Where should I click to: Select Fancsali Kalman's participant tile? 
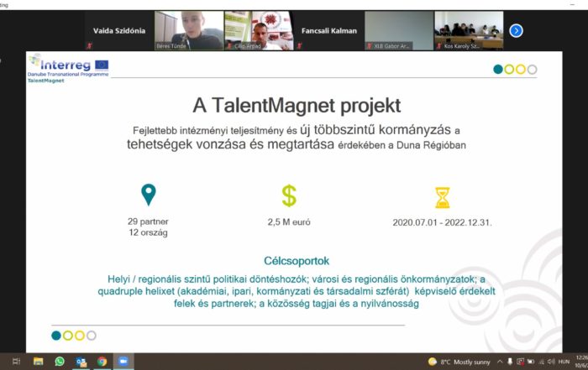click(x=328, y=31)
